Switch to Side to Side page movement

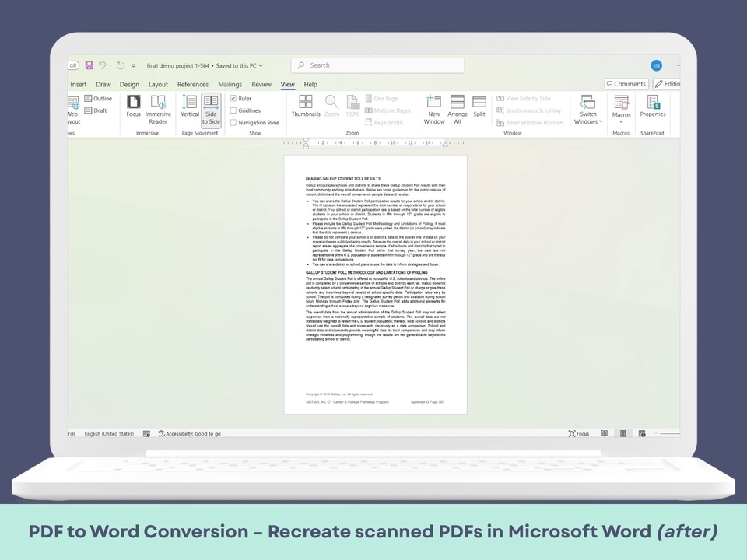pyautogui.click(x=211, y=110)
